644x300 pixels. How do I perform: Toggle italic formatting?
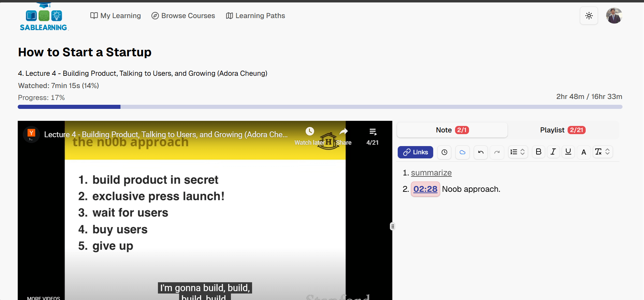[x=553, y=152]
